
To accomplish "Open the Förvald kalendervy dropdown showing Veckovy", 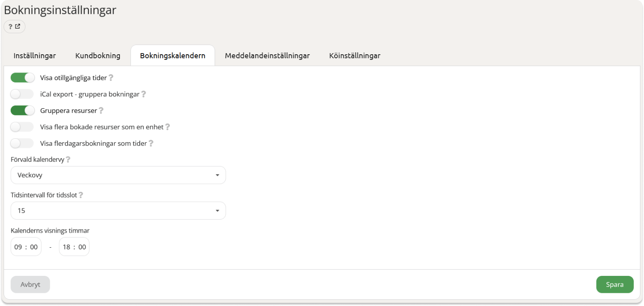I will [118, 175].
